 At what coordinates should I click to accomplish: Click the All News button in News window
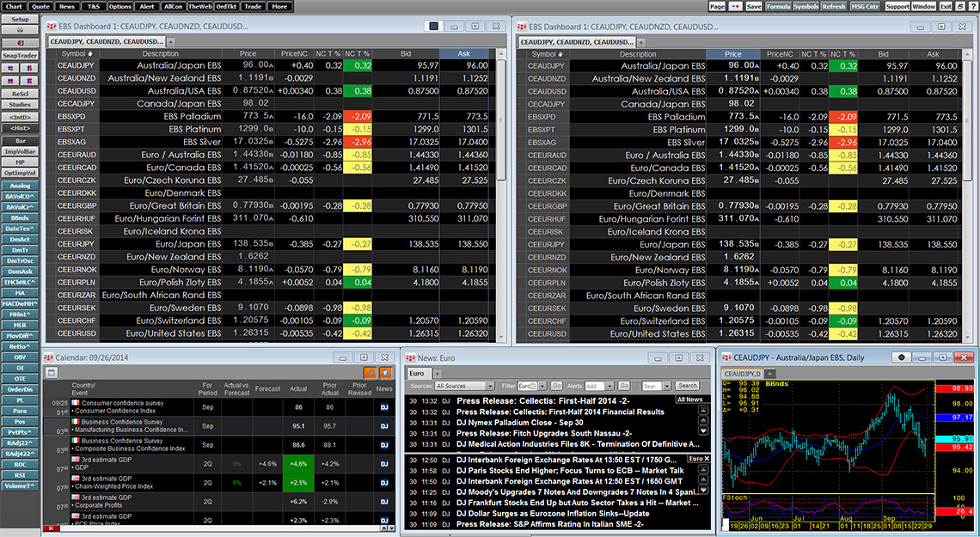pyautogui.click(x=690, y=400)
